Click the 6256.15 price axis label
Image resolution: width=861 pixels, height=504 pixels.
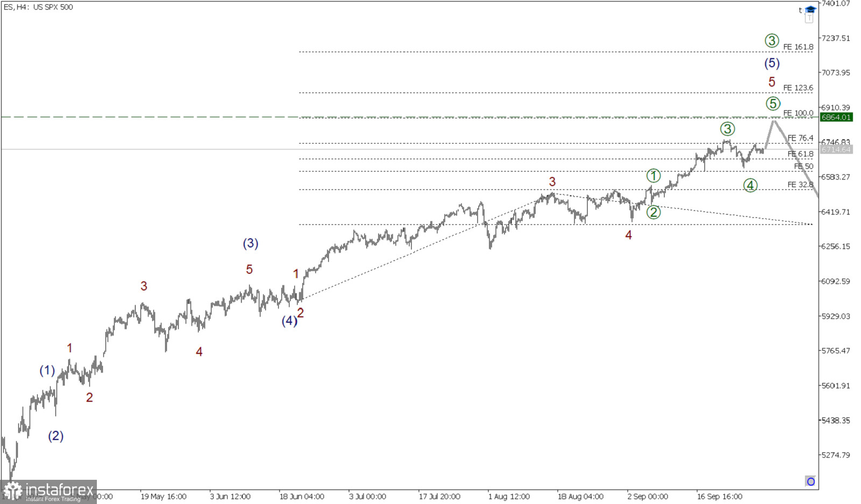[x=836, y=246]
